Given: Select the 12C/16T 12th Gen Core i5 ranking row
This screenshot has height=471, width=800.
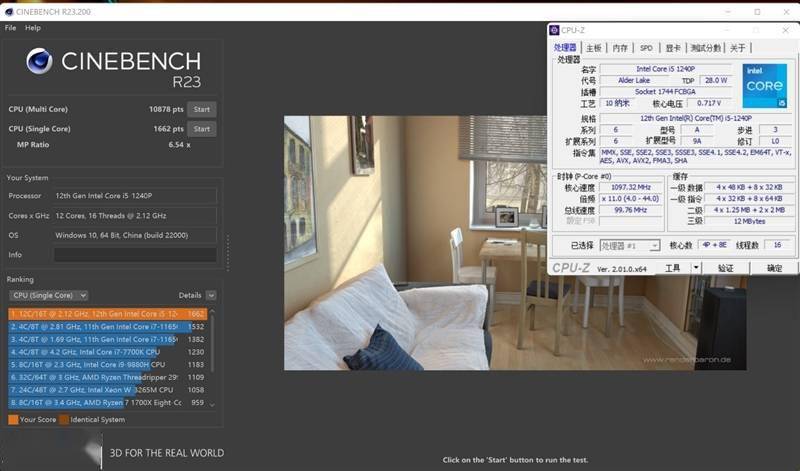Looking at the screenshot, I should 107,314.
